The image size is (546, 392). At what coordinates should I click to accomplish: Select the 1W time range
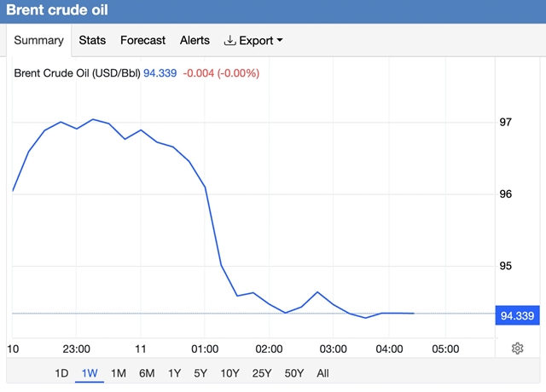click(x=90, y=373)
